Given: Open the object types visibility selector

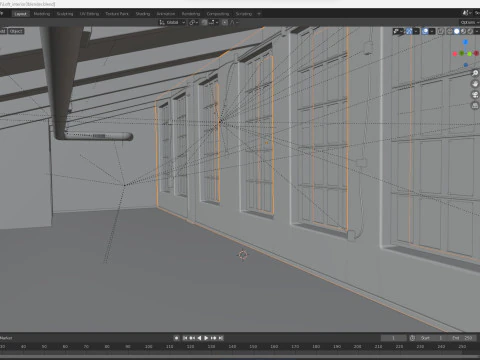Looking at the screenshot, I should [x=397, y=31].
